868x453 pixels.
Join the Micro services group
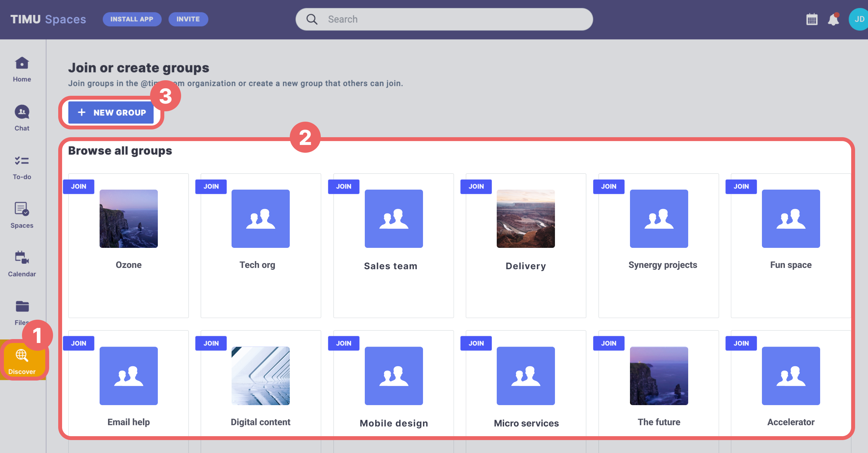point(476,343)
